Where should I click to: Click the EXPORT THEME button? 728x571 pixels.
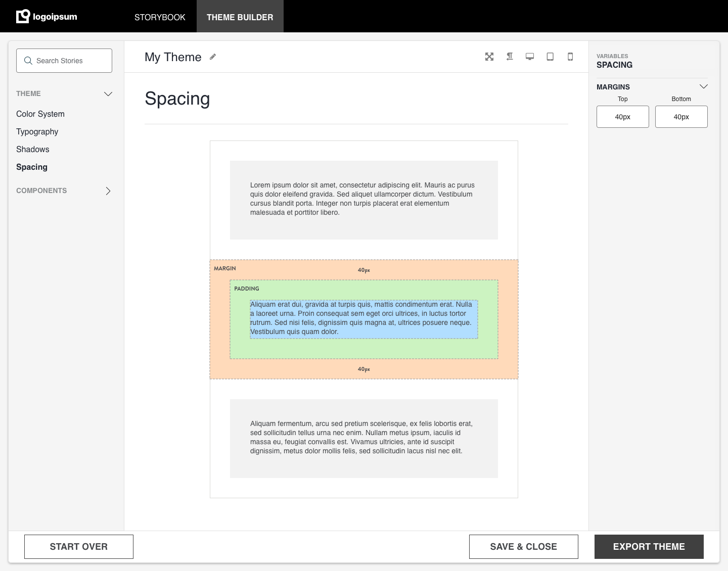(x=649, y=546)
